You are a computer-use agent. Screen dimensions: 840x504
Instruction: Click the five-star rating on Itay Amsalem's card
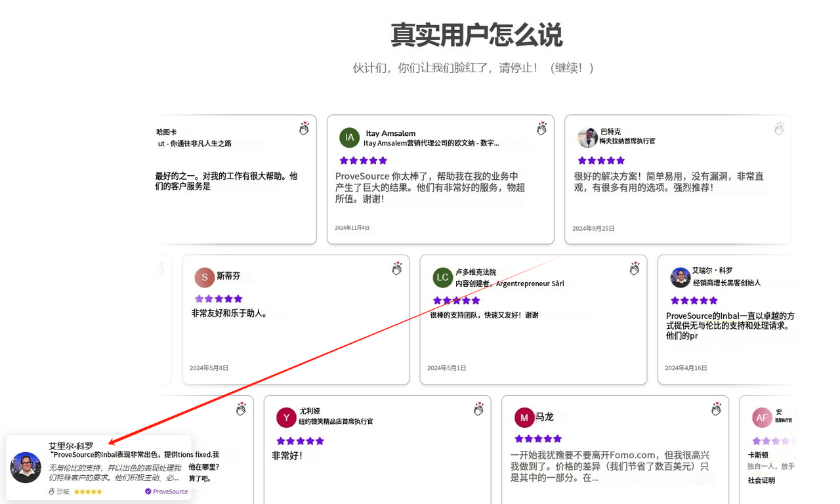(364, 160)
